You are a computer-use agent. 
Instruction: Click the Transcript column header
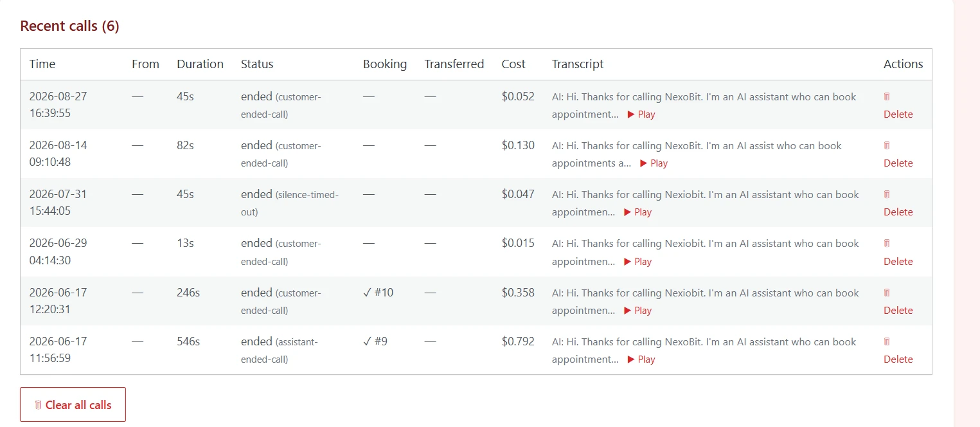coord(578,64)
